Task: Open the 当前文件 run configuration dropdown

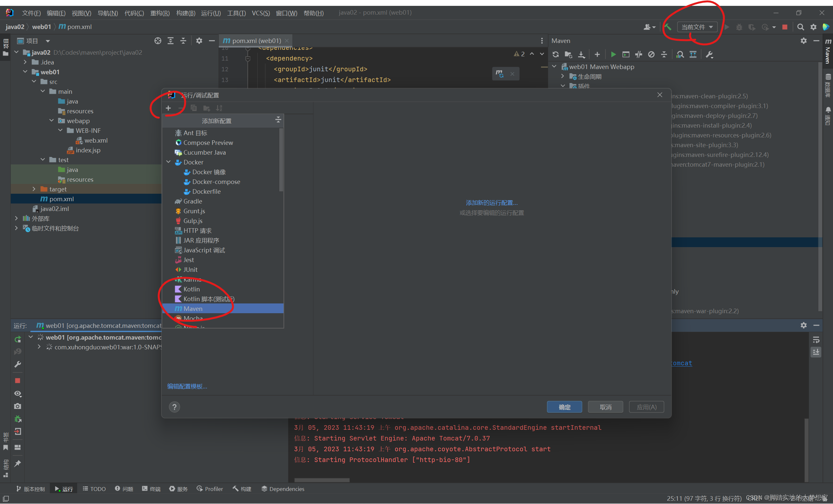Action: pos(697,27)
